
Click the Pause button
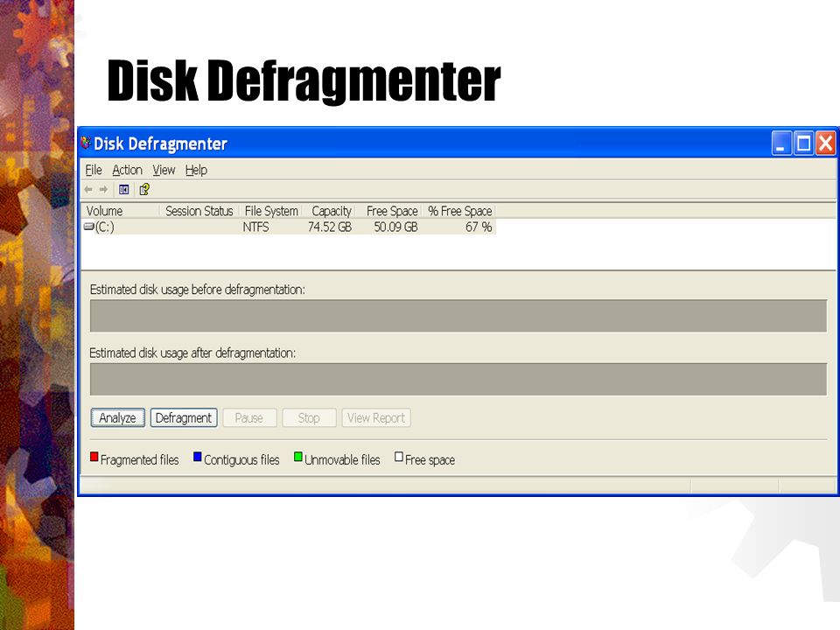click(x=249, y=418)
